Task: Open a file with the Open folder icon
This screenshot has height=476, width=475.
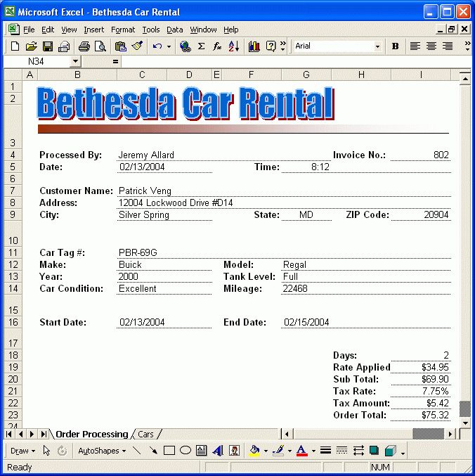Action: point(31,46)
